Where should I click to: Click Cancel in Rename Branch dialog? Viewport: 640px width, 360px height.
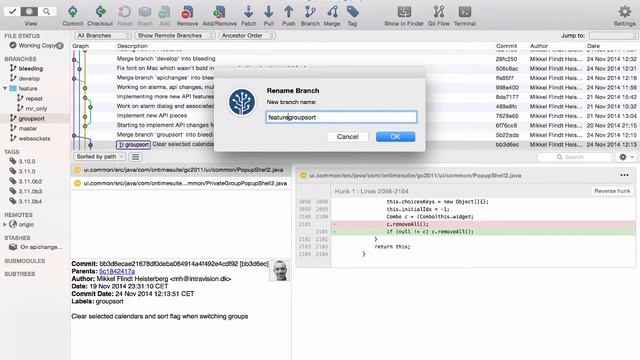coord(347,137)
